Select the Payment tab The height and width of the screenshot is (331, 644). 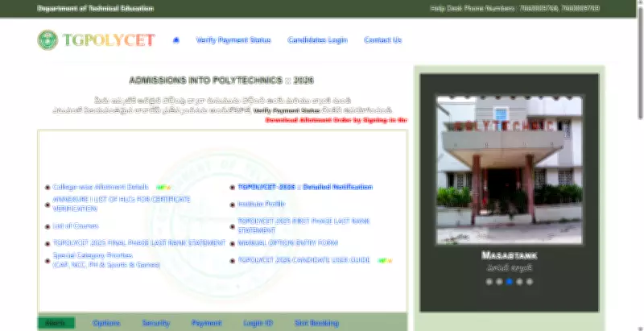tap(207, 323)
